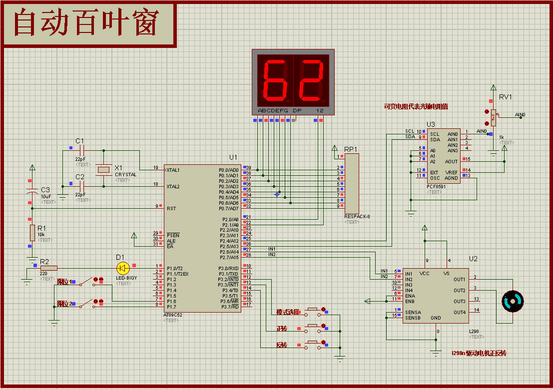Viewport: 553px width, 389px height.
Task: Click the 正转 forward push button
Action: click(312, 328)
